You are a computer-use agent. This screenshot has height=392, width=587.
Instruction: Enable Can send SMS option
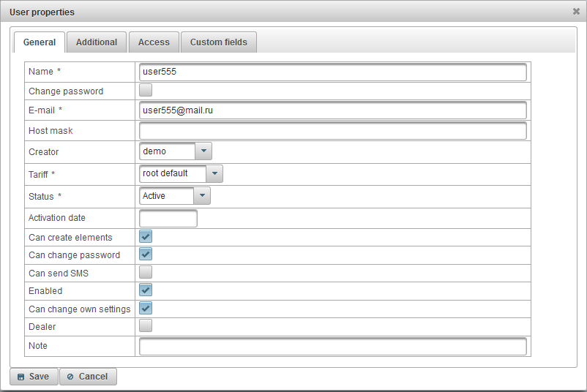click(146, 272)
